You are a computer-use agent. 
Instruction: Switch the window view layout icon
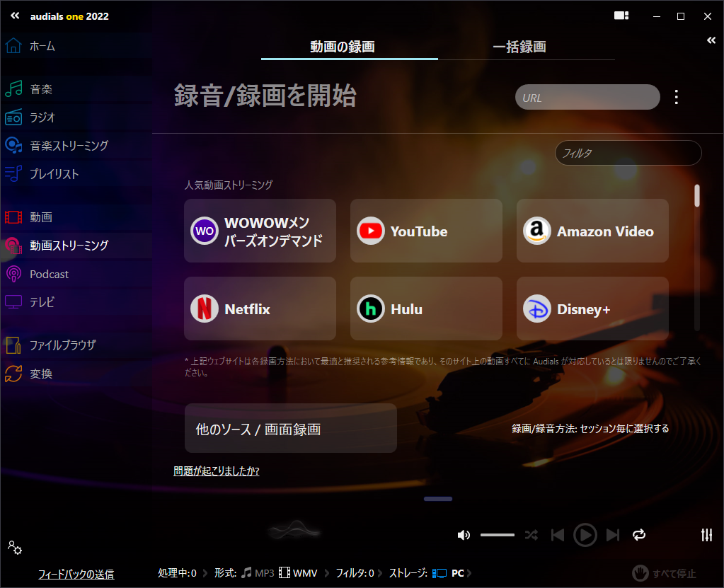(621, 16)
